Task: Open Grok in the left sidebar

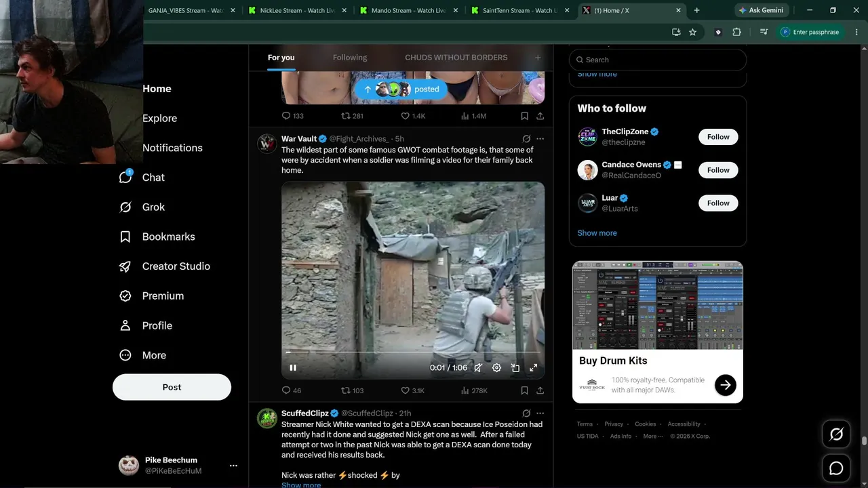Action: (x=142, y=207)
